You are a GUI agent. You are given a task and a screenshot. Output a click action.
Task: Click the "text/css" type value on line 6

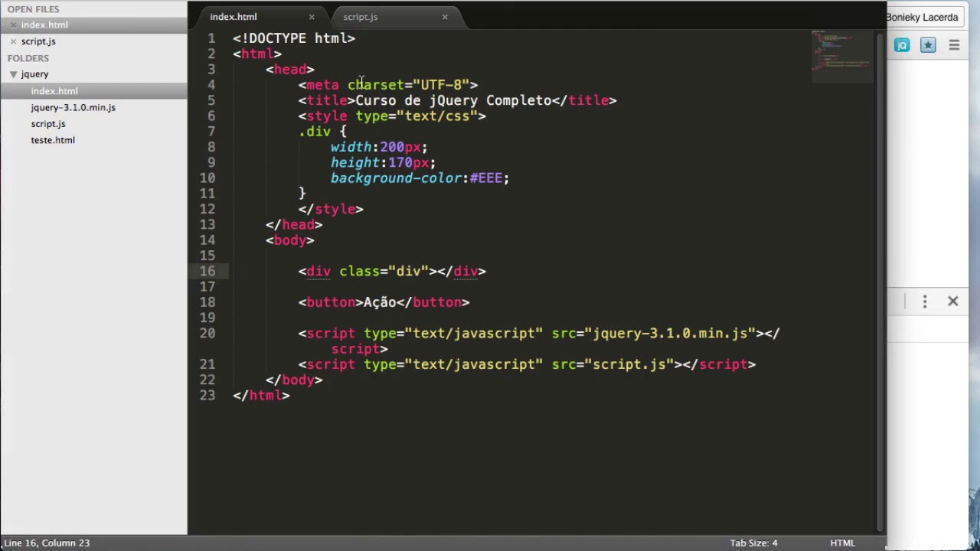pyautogui.click(x=437, y=116)
